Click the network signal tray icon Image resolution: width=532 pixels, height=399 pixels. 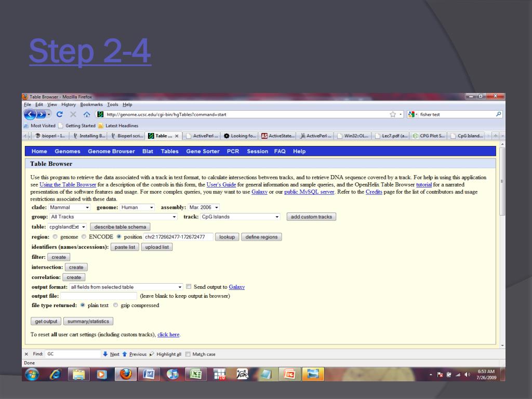point(458,375)
